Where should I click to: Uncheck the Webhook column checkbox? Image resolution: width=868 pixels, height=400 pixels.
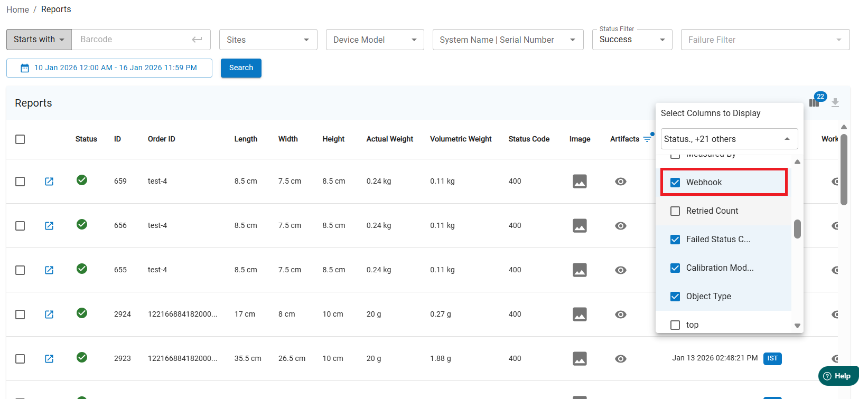click(x=675, y=183)
